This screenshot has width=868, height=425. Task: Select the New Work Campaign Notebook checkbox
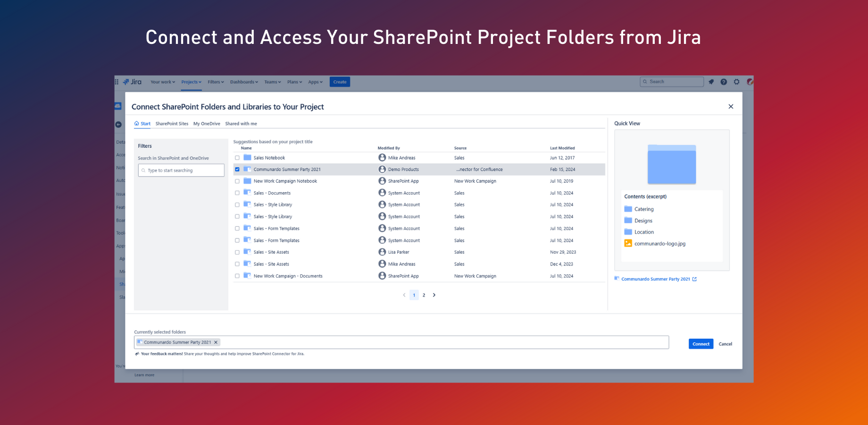(x=237, y=181)
